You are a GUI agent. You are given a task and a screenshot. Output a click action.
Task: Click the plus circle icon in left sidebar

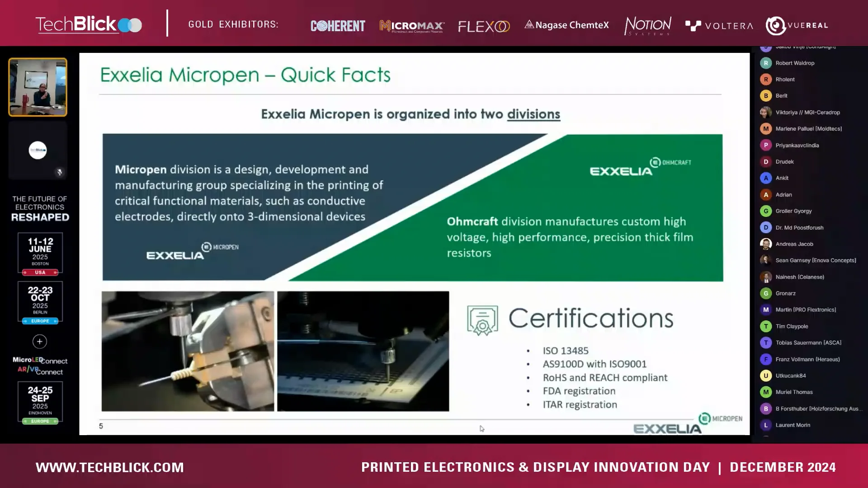point(40,342)
